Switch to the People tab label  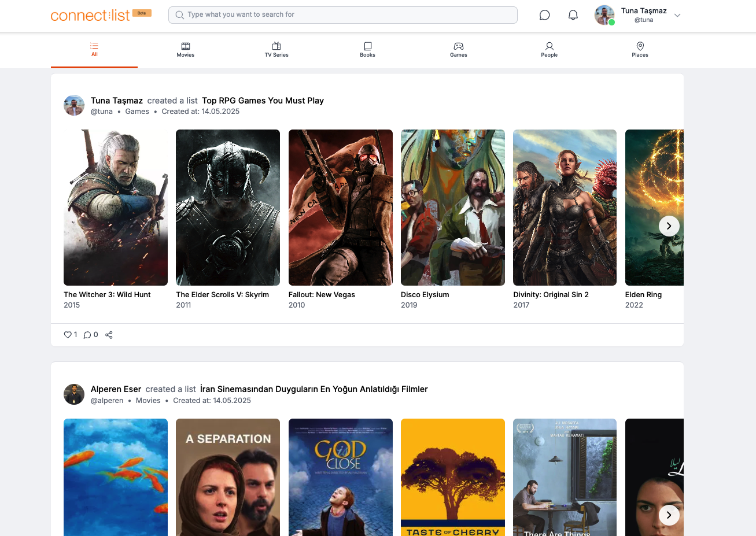point(550,55)
